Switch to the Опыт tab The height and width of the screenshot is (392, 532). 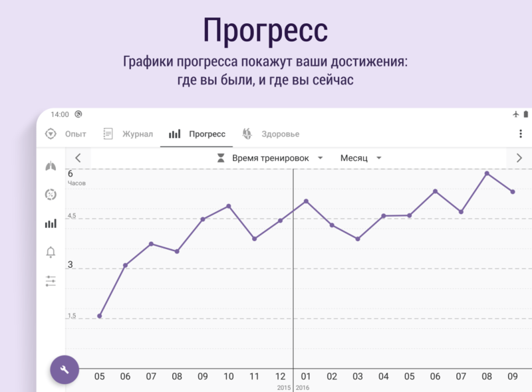66,134
